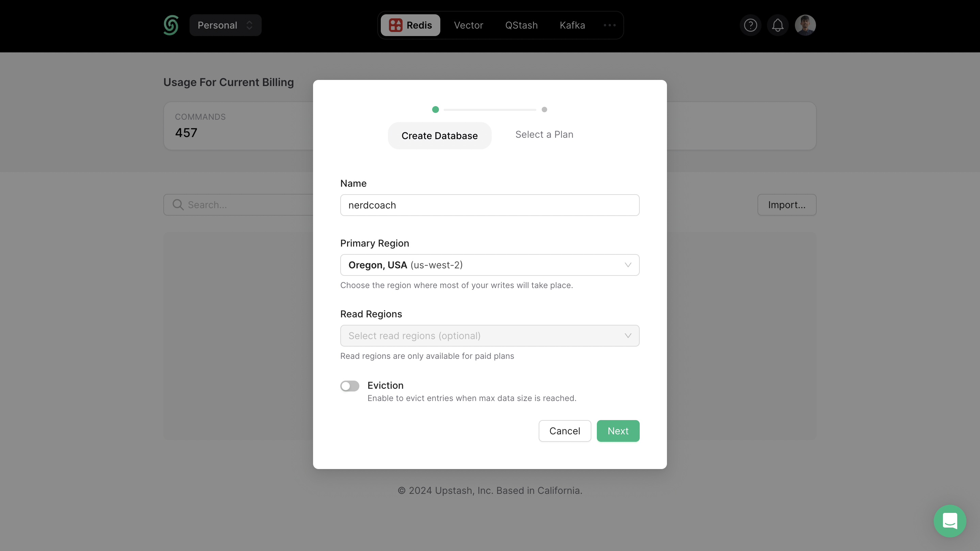Open the help question mark icon
The width and height of the screenshot is (980, 551).
pyautogui.click(x=751, y=25)
